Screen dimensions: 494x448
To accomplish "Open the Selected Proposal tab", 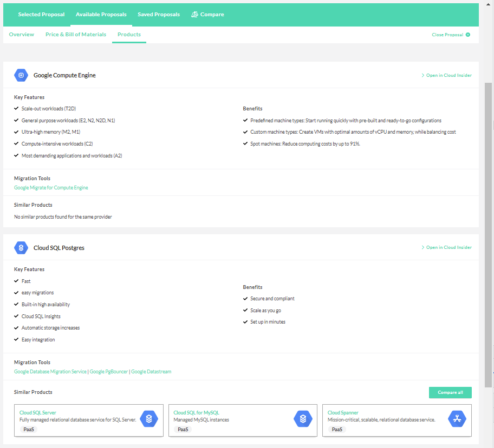I will pos(41,15).
